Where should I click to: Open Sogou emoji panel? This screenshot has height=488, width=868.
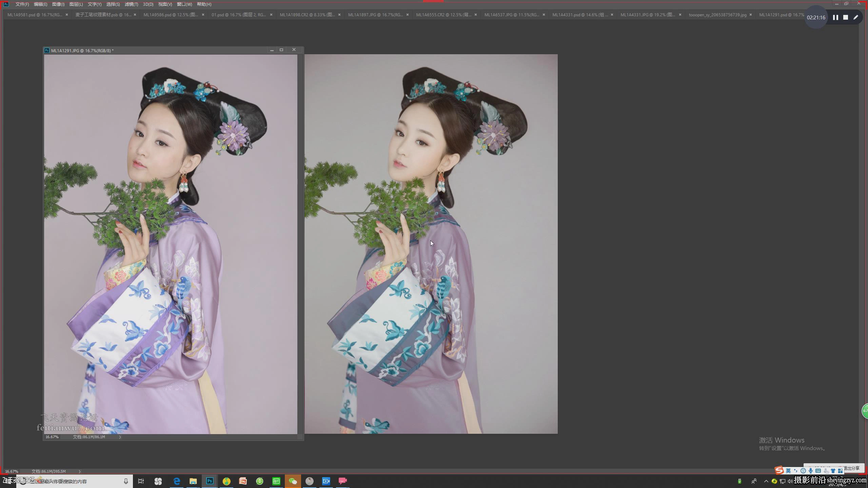[803, 471]
